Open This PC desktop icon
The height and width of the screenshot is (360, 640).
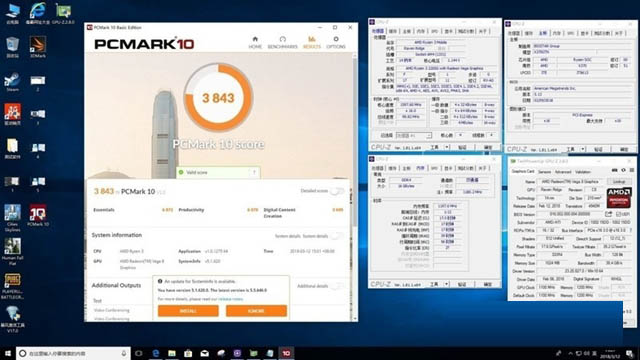click(x=13, y=13)
